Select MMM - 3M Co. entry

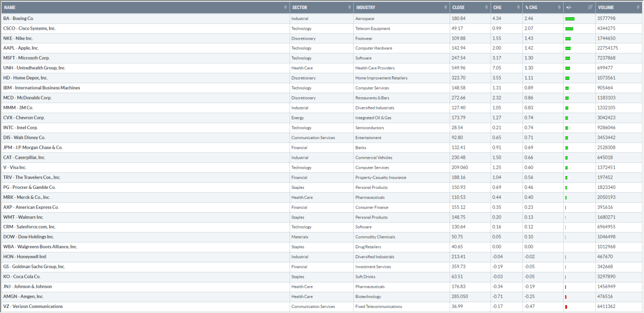click(18, 108)
